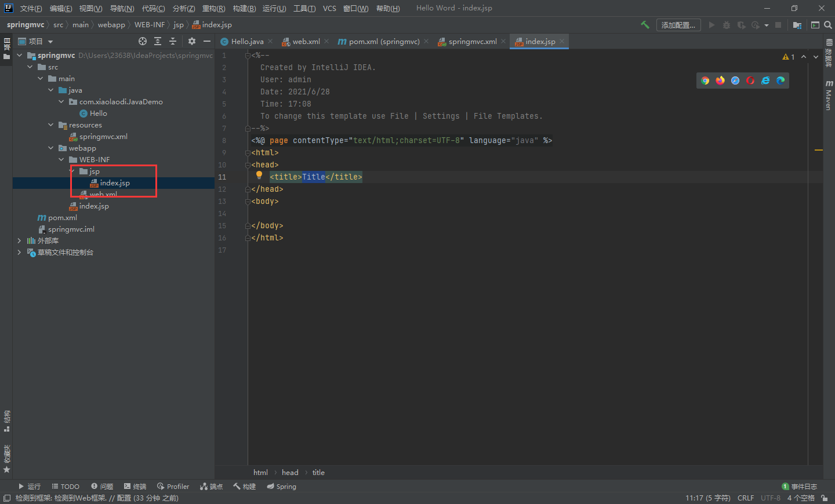Go to next highlighted error arrow
The height and width of the screenshot is (504, 835).
click(x=816, y=57)
